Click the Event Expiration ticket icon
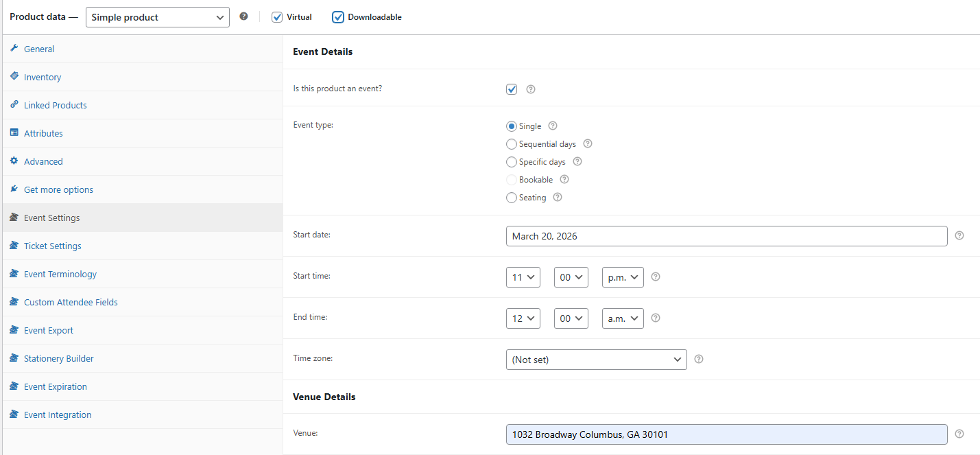The image size is (980, 455). 14,386
